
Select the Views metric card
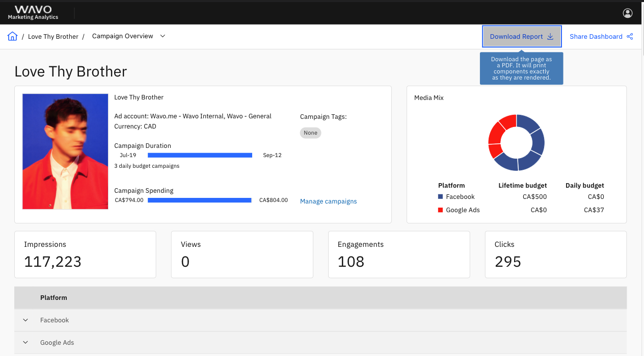click(242, 255)
